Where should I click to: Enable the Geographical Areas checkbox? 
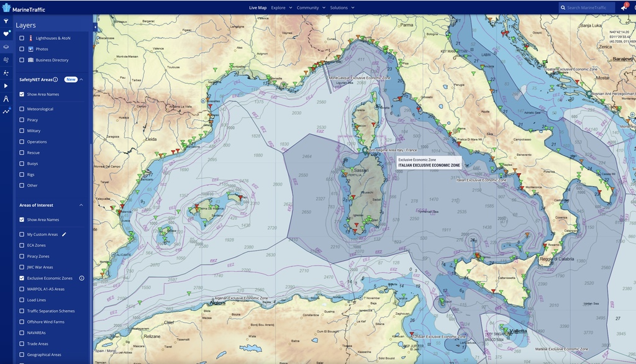(x=22, y=355)
